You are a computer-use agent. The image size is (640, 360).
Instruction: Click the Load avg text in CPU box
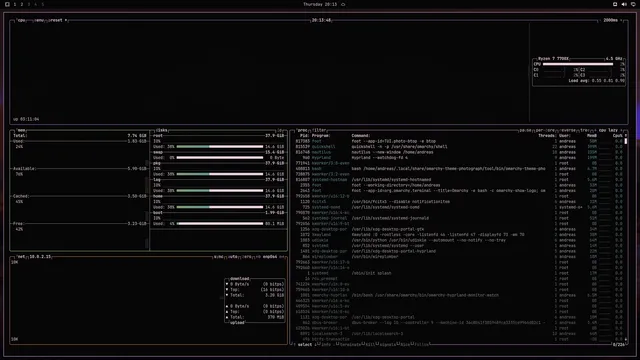click(596, 81)
